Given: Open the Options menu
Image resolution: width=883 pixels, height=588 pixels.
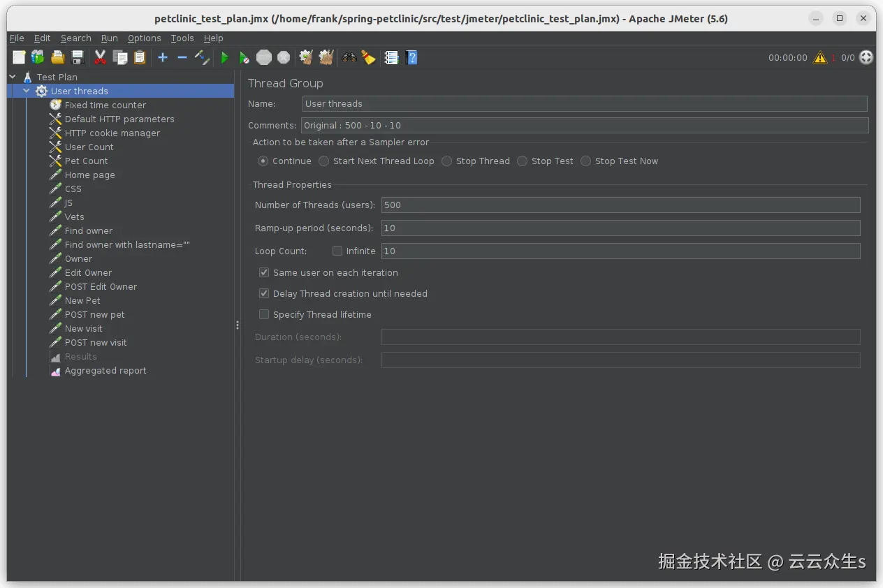Looking at the screenshot, I should (x=144, y=38).
